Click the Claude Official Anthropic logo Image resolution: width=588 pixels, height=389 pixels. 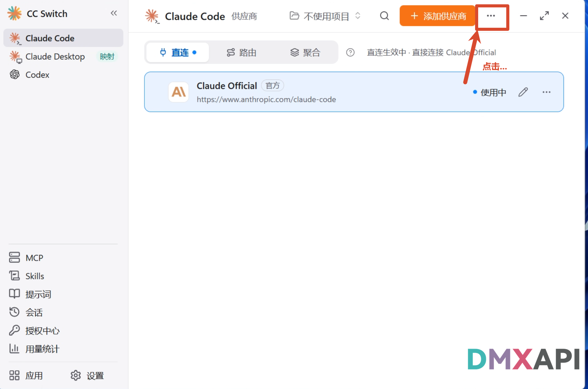tap(179, 92)
